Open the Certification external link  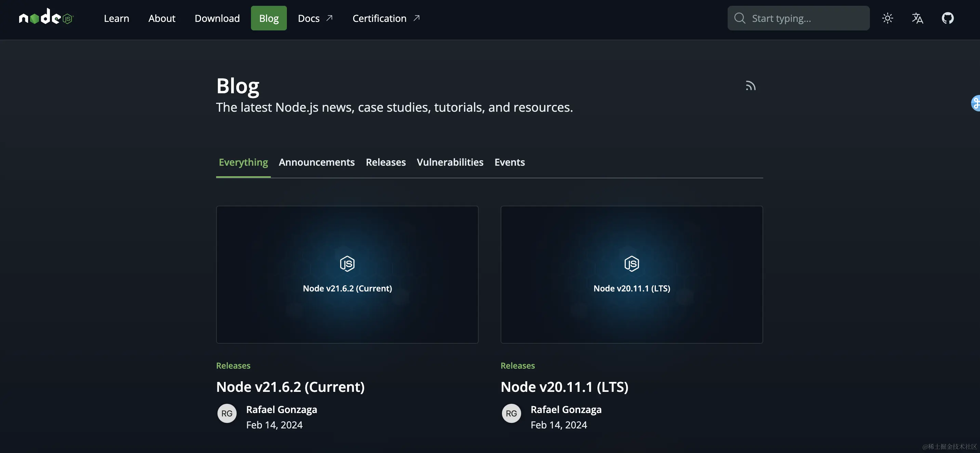386,18
